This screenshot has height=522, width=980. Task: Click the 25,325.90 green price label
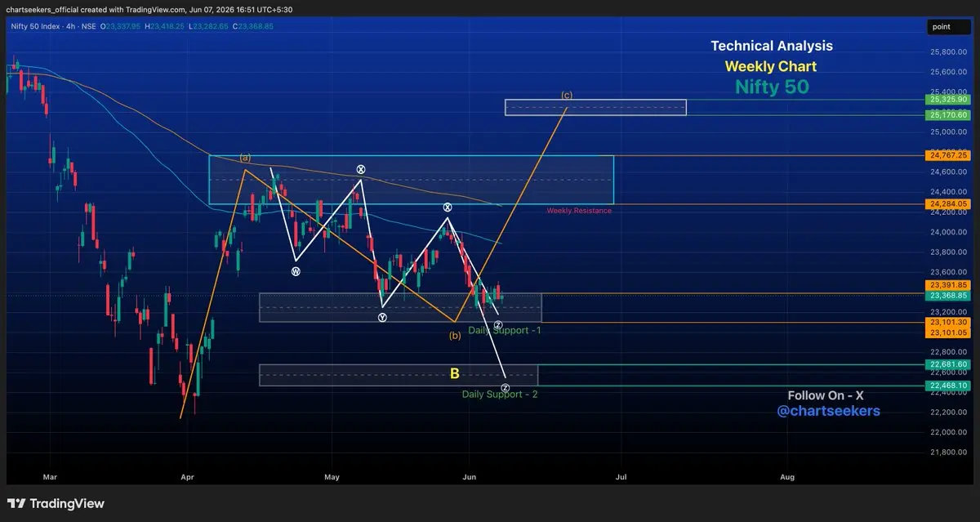[x=949, y=100]
